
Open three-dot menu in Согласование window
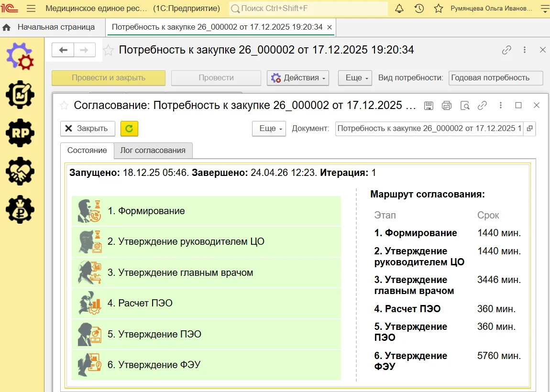(x=501, y=105)
